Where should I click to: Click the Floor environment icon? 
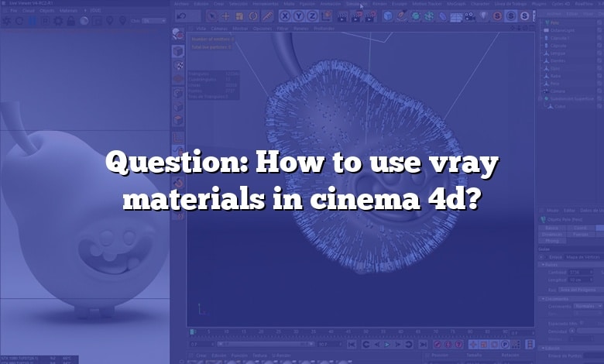pyautogui.click(x=456, y=17)
